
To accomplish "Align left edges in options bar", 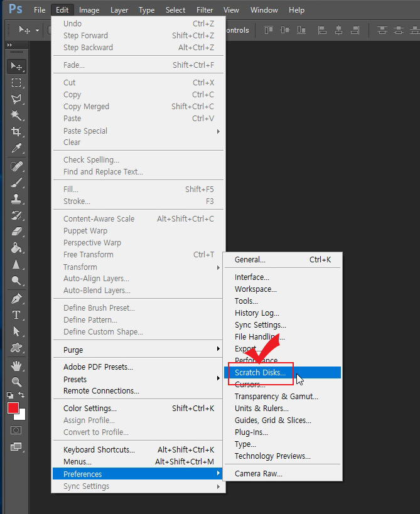I will point(322,31).
